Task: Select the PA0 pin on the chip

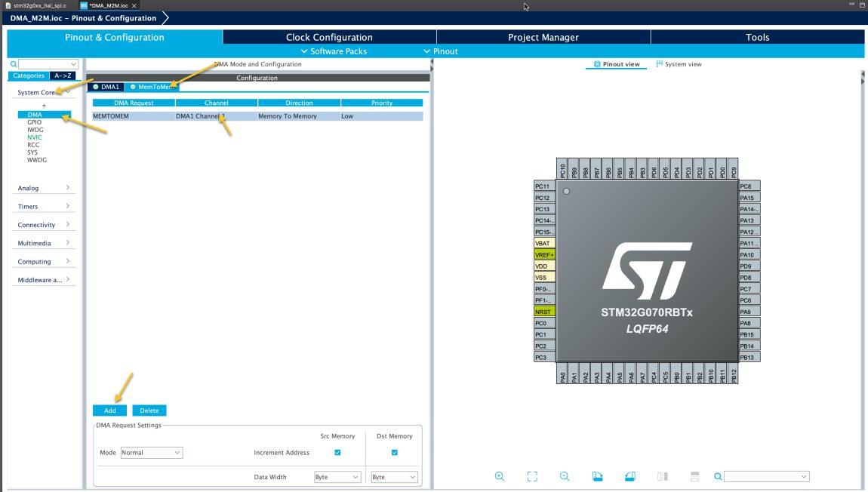Action: click(562, 373)
